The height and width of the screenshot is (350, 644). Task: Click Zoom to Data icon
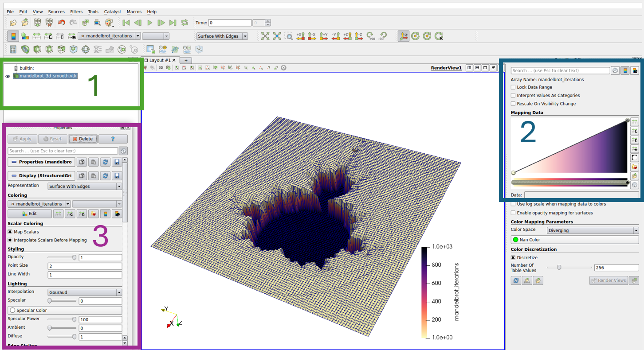point(277,36)
